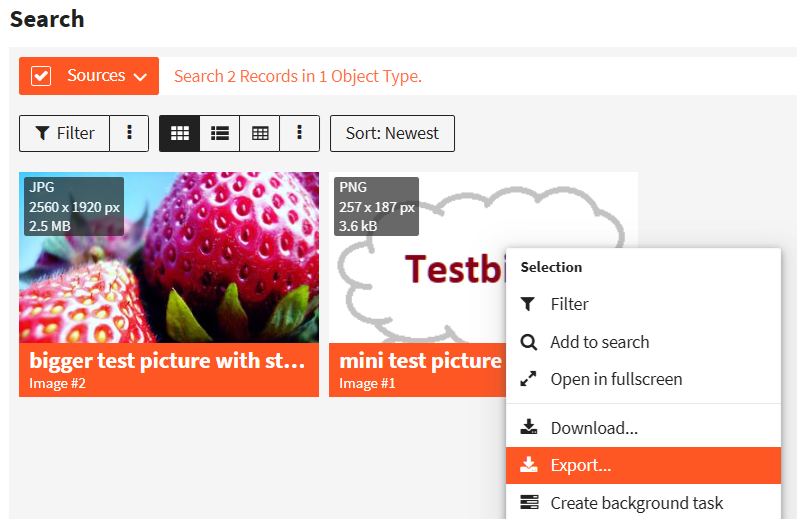Open the view options three-dot menu
Image resolution: width=797 pixels, height=519 pixels.
point(300,133)
